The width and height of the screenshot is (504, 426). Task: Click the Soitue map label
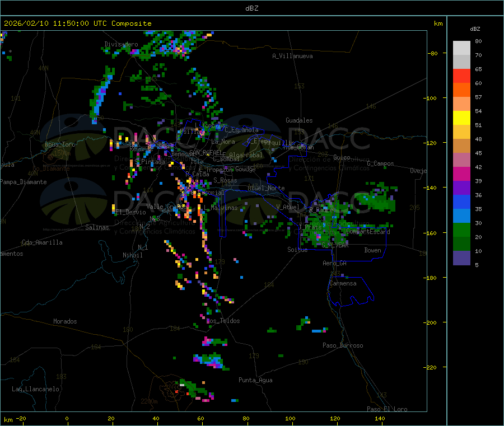[297, 250]
